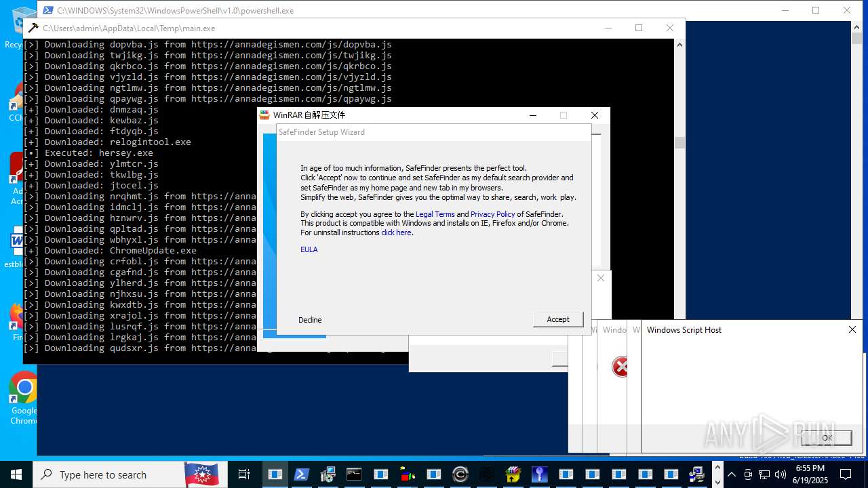Click 'Downloaded: dnmzaq.js' console line
This screenshot has width=868, height=488.
[x=91, y=110]
